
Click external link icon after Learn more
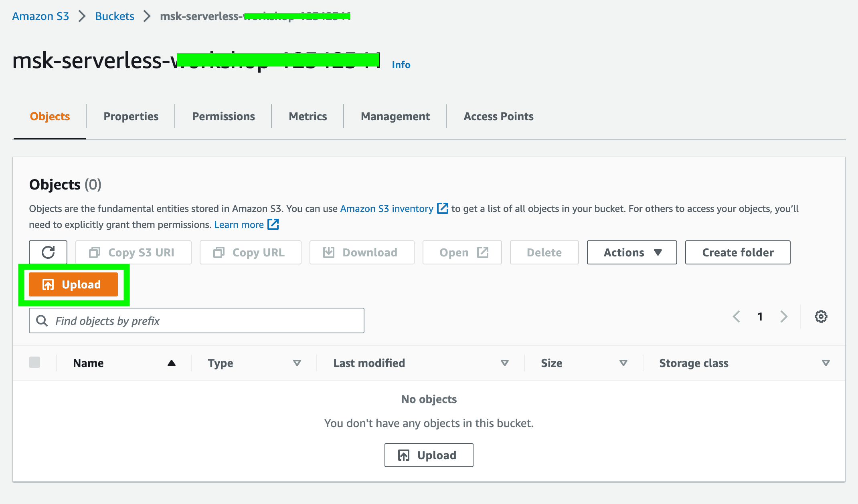(x=273, y=224)
